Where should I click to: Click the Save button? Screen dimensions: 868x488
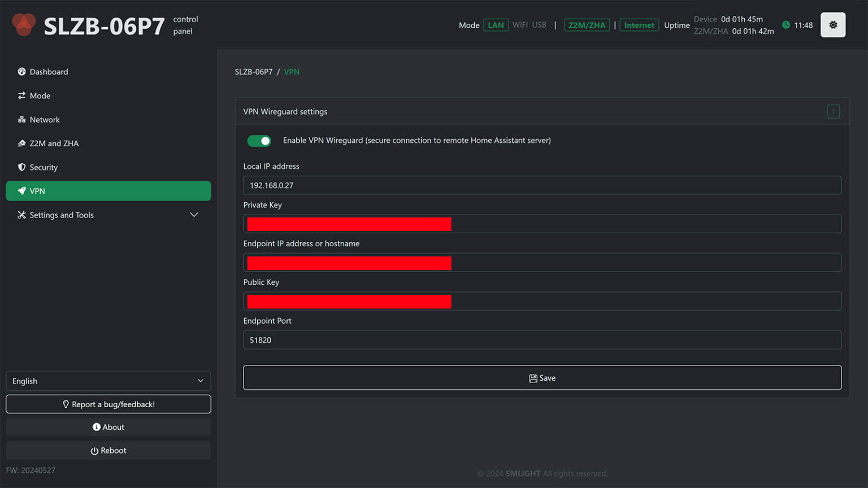pos(542,378)
